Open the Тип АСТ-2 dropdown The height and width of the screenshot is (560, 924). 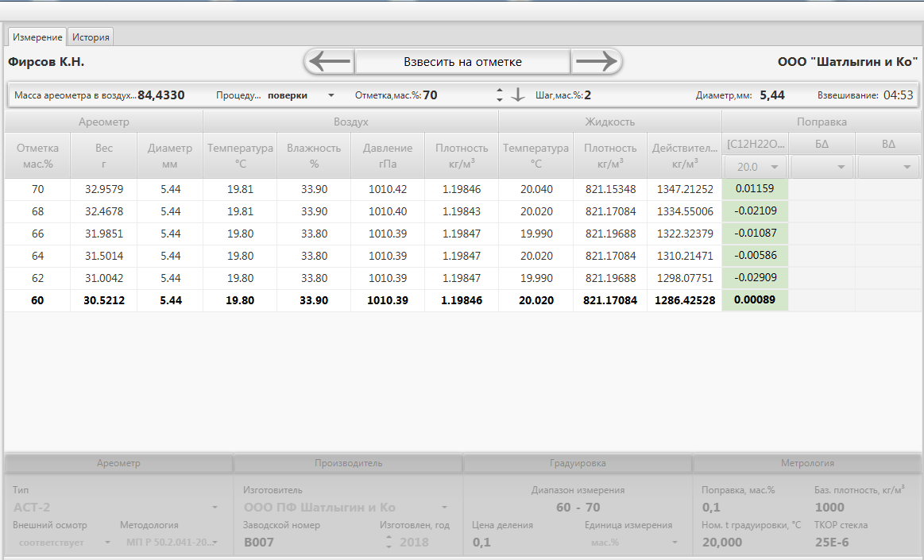[x=215, y=508]
